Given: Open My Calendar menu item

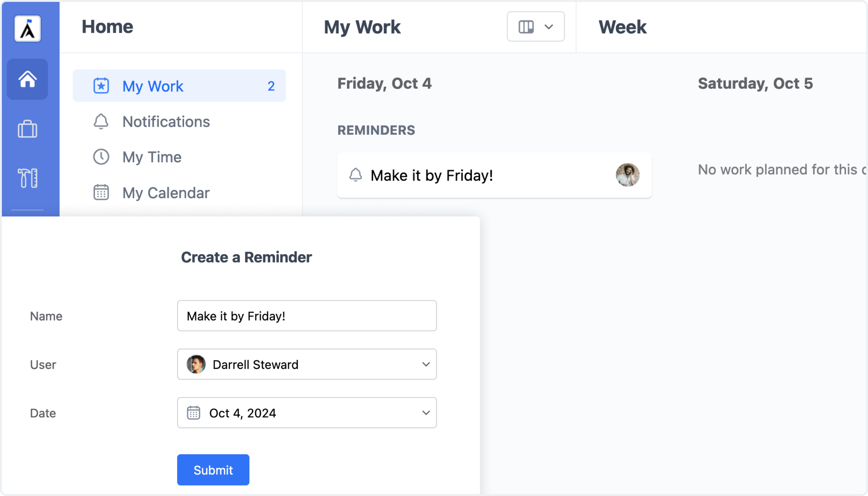Looking at the screenshot, I should [x=179, y=193].
